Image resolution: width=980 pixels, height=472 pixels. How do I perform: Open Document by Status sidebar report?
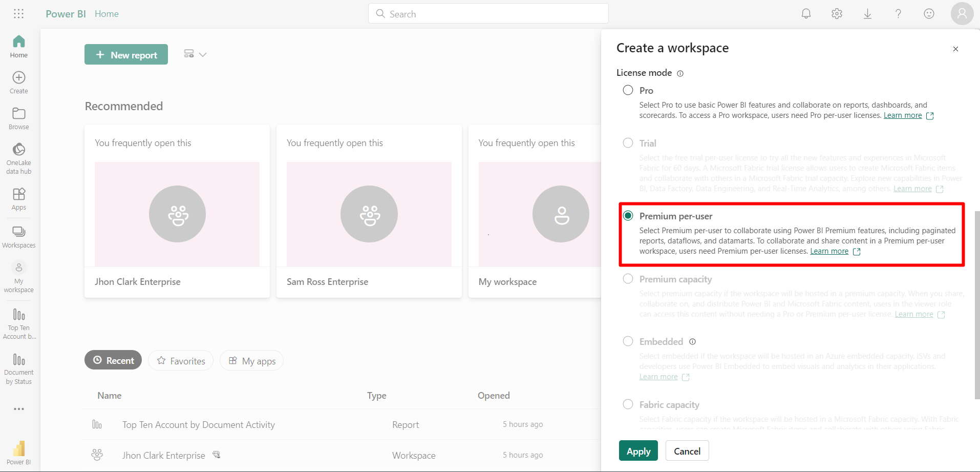coord(19,368)
